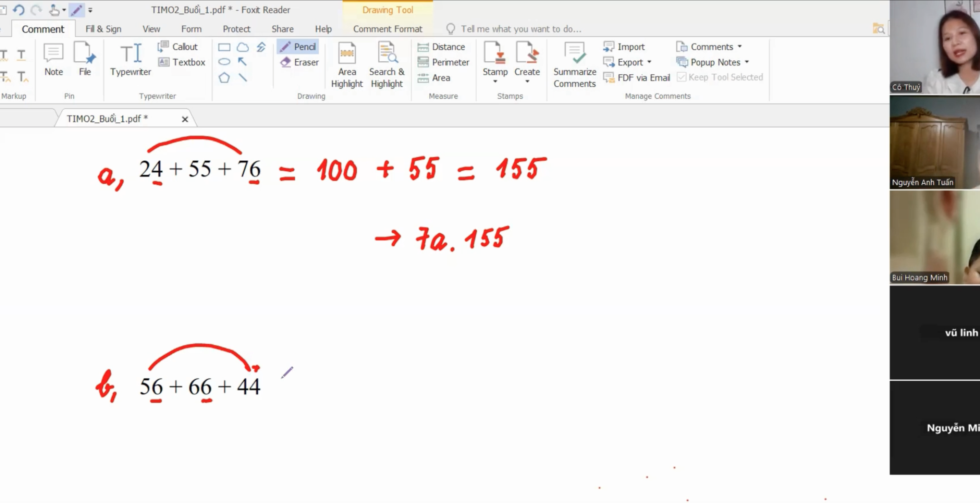Viewport: 980px width, 503px height.
Task: Select the Pencil drawing tool
Action: click(298, 47)
